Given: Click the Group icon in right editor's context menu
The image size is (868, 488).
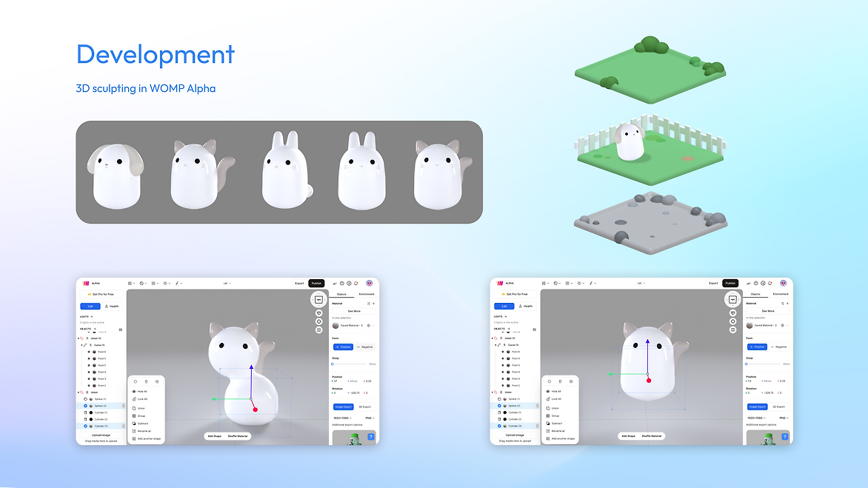Looking at the screenshot, I should tap(548, 416).
